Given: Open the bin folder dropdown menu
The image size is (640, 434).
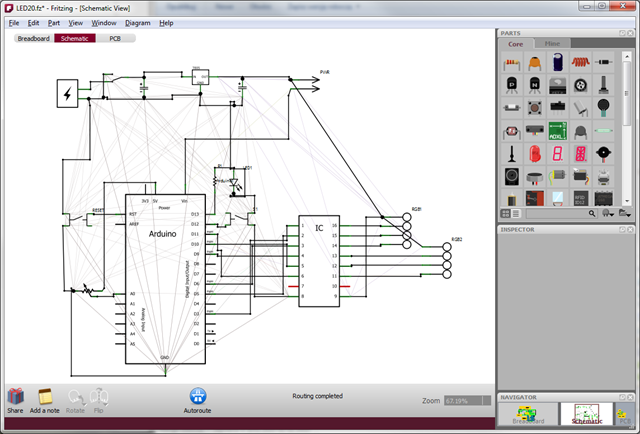Looking at the screenshot, I should (625, 213).
